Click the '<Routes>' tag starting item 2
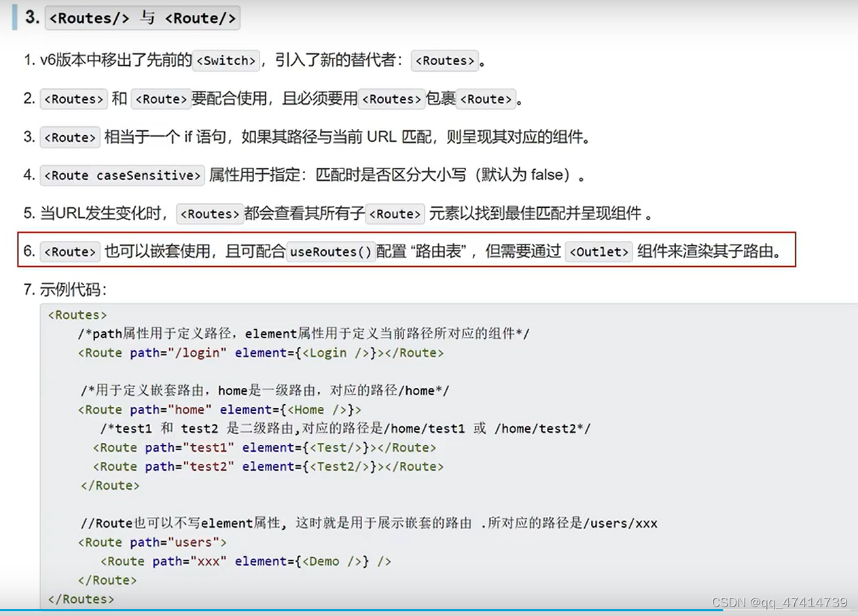The width and height of the screenshot is (858, 616). [x=73, y=99]
